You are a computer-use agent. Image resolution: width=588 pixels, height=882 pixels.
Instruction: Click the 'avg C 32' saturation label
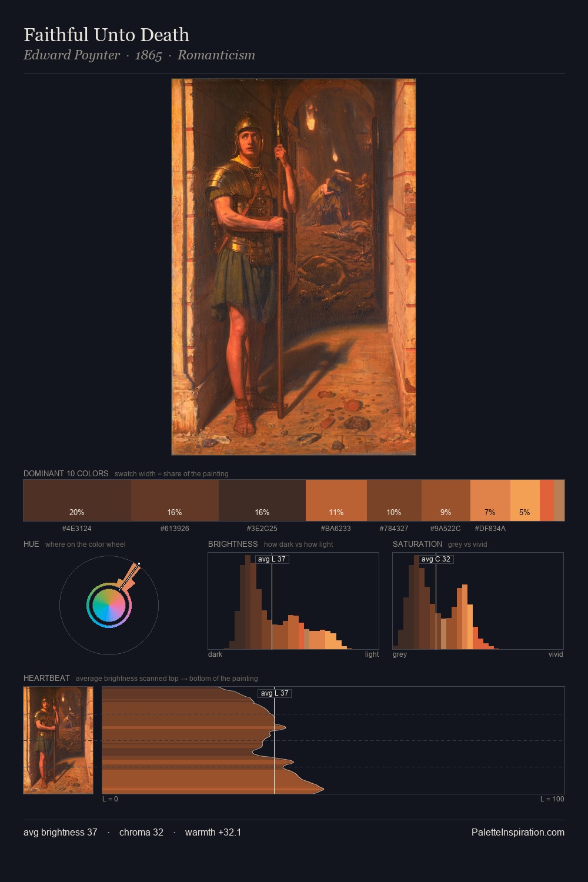(x=436, y=559)
